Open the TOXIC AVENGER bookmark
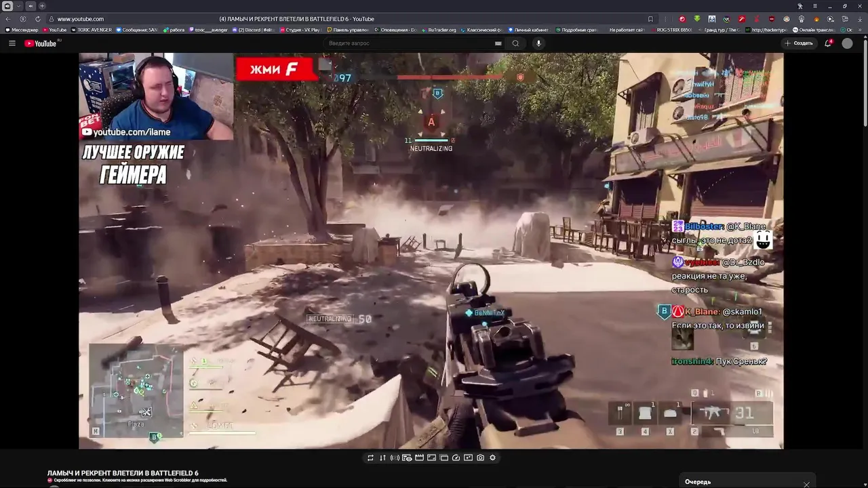 (x=91, y=30)
